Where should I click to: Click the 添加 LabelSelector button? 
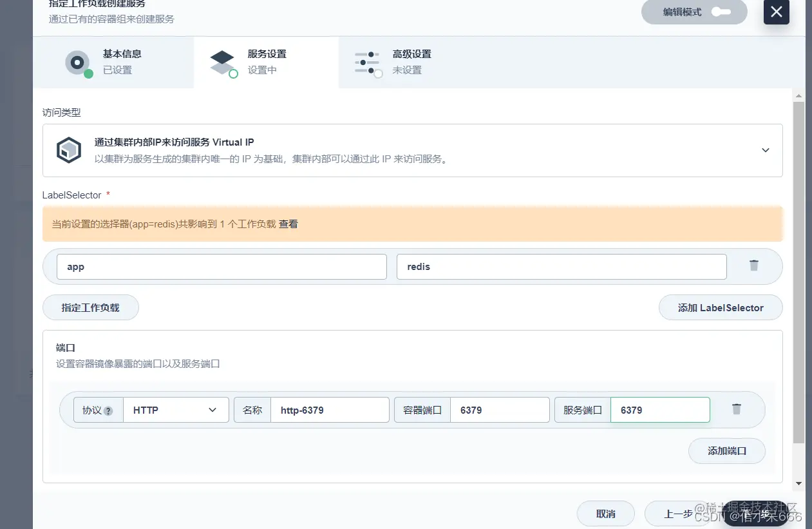(x=721, y=307)
